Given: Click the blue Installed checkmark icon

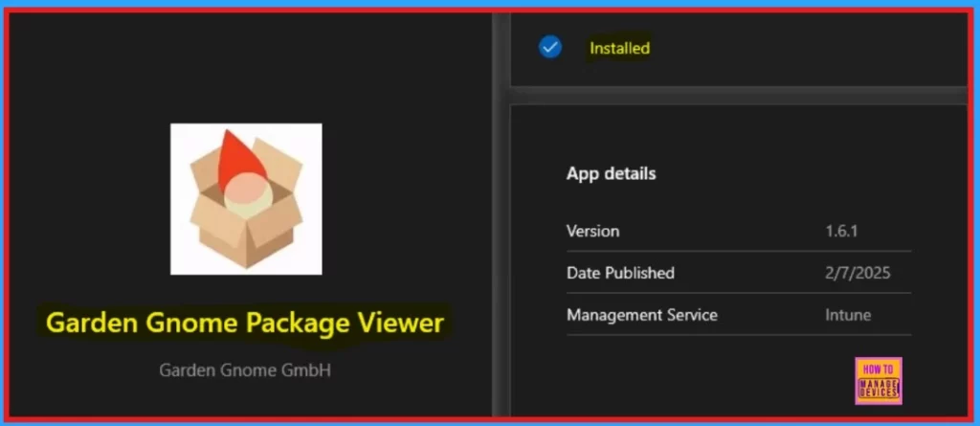Looking at the screenshot, I should pyautogui.click(x=550, y=47).
